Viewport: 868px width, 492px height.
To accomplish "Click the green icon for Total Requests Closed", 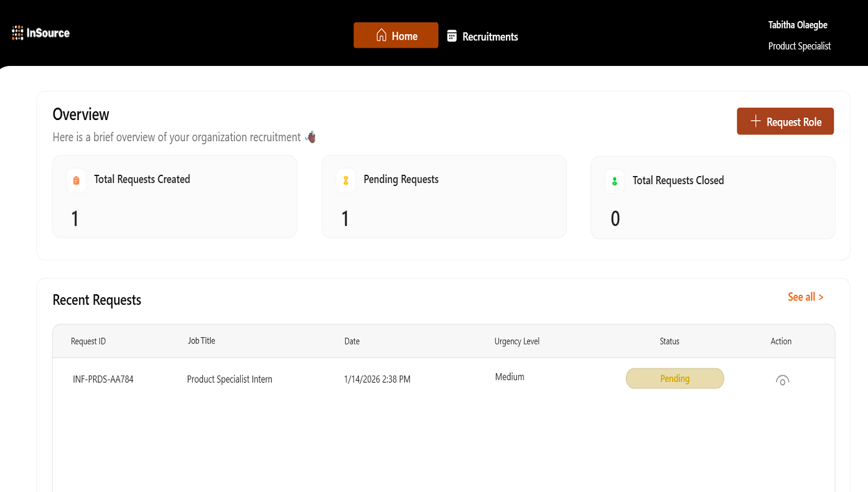I will click(615, 181).
